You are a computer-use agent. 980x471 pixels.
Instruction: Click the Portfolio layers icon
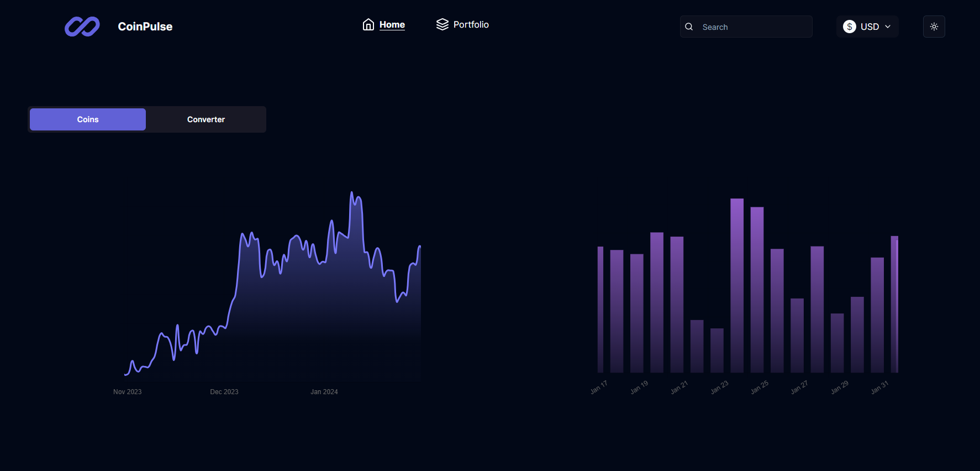(x=442, y=25)
